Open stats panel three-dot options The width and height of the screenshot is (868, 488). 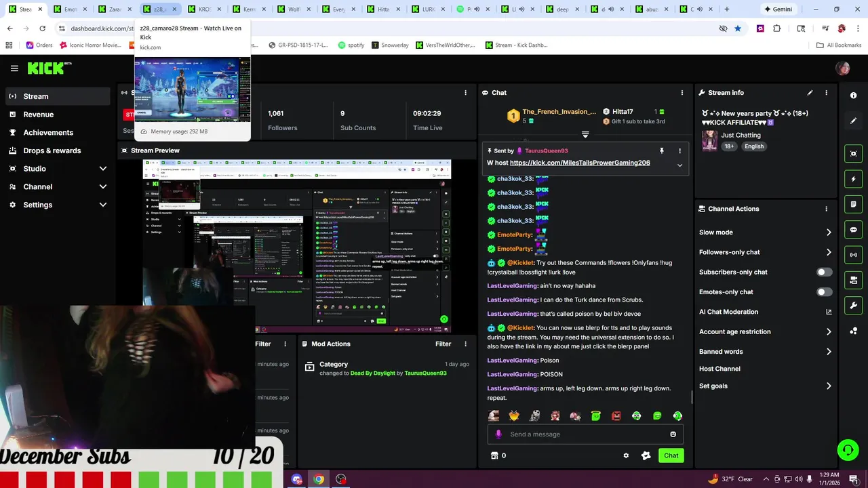click(465, 93)
